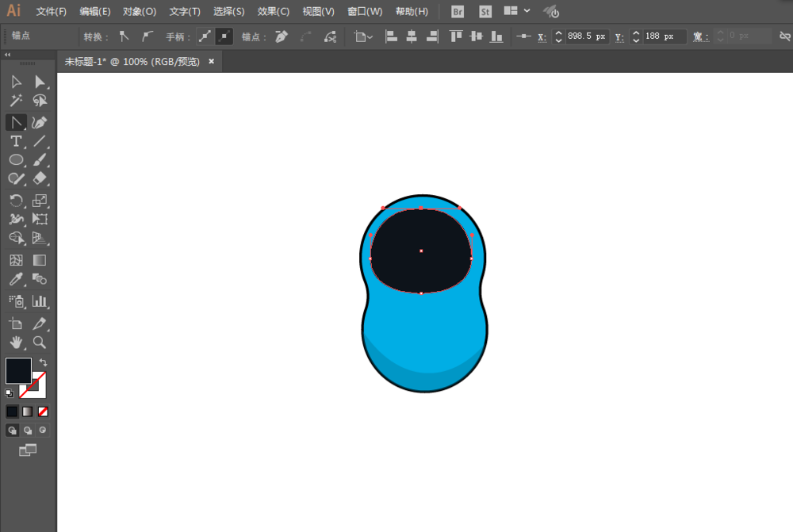Open the Bridge (Br) button
The image size is (793, 532).
(x=458, y=11)
